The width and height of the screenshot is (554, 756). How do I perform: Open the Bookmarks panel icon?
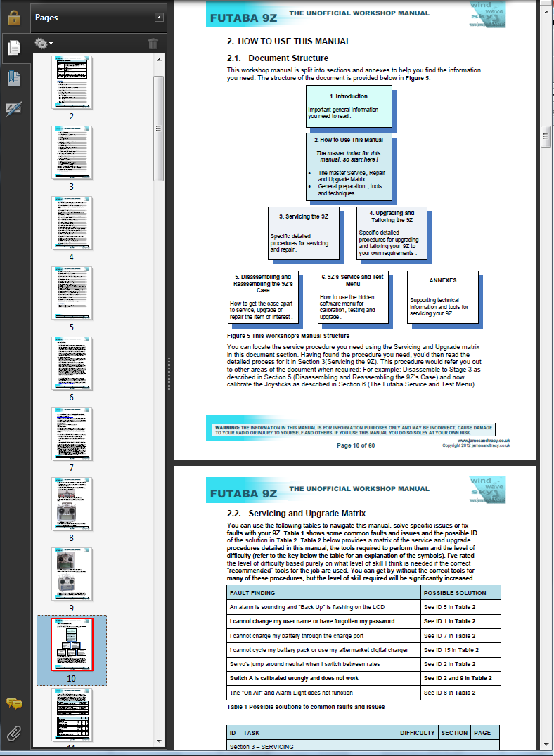click(14, 78)
